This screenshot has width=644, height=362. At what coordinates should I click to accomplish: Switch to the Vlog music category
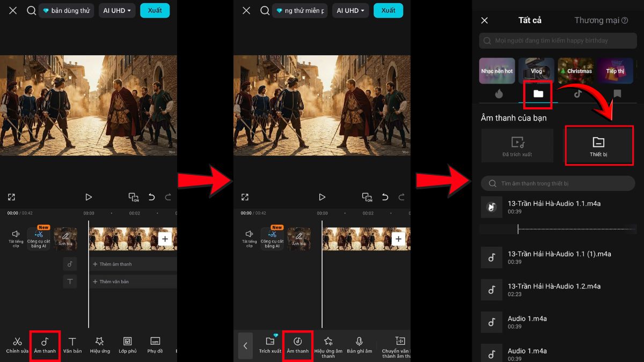pos(536,70)
